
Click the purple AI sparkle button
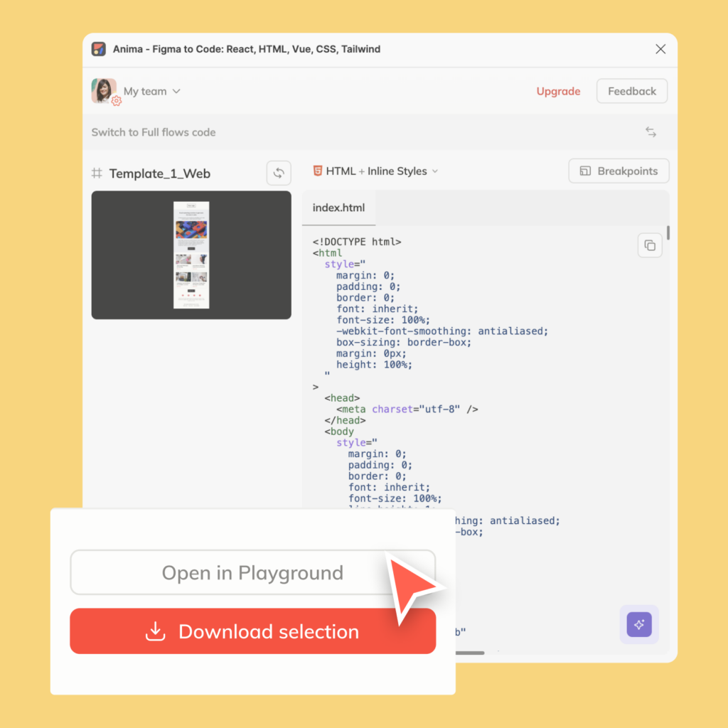pos(638,624)
